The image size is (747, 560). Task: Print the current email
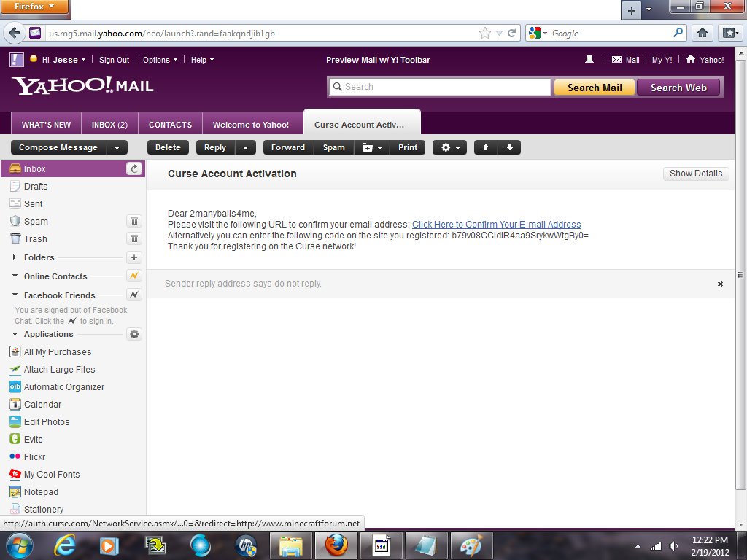408,147
